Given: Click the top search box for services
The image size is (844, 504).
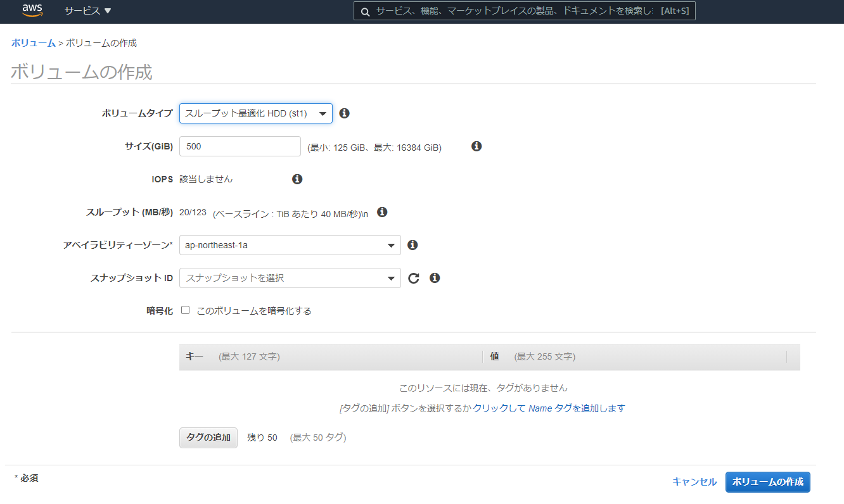Looking at the screenshot, I should (x=525, y=11).
